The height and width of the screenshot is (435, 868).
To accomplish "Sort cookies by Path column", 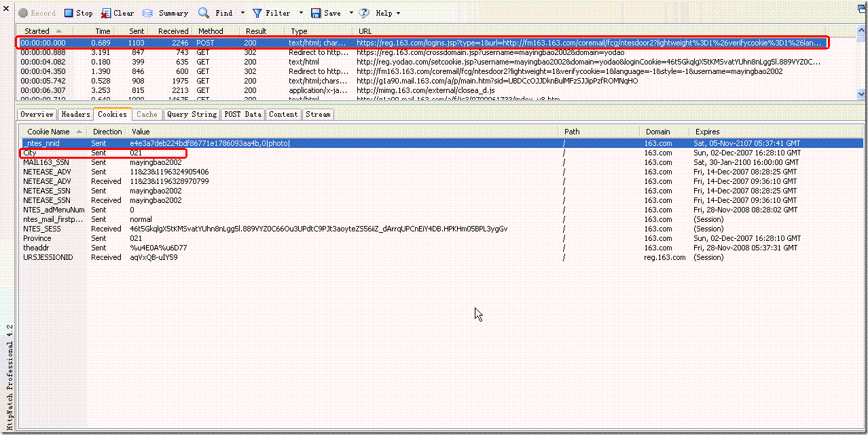I will [599, 132].
